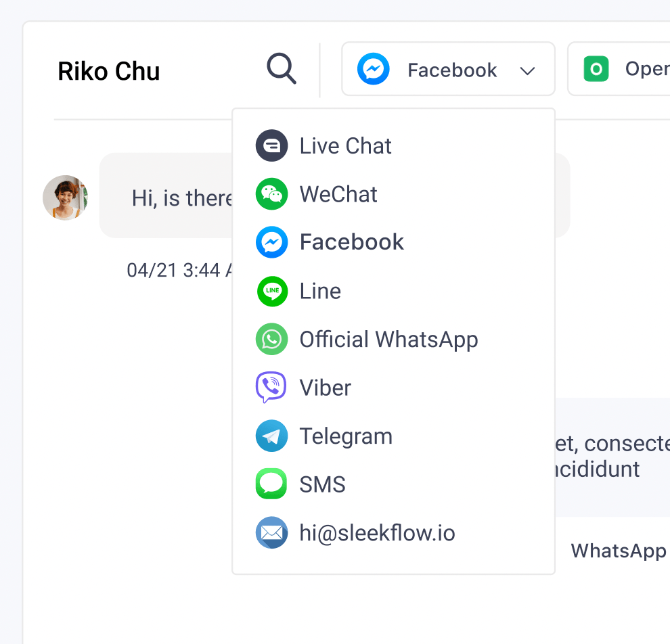Click the Live Chat channel icon
The width and height of the screenshot is (670, 644).
pos(272,146)
